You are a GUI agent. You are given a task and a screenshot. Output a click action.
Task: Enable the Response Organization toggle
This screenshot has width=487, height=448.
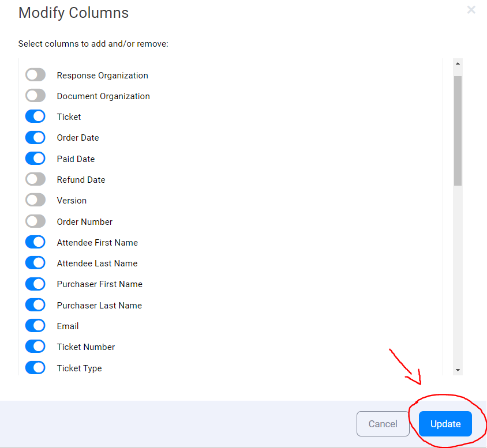click(35, 74)
